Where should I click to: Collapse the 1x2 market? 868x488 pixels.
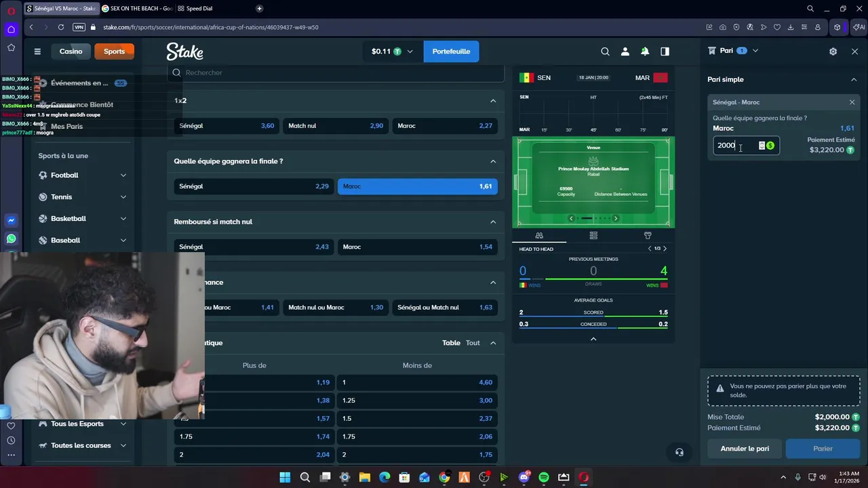[493, 101]
